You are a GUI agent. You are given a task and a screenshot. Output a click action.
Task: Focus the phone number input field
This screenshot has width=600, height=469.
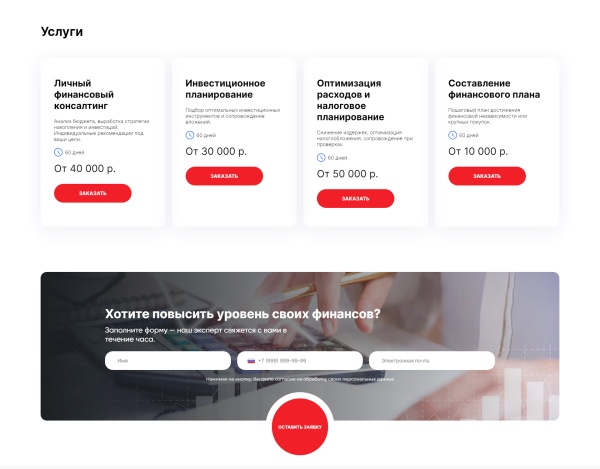pyautogui.click(x=300, y=361)
